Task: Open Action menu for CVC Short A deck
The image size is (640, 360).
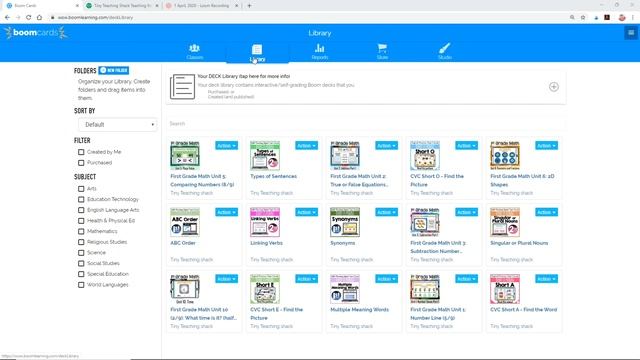Action: click(x=546, y=279)
